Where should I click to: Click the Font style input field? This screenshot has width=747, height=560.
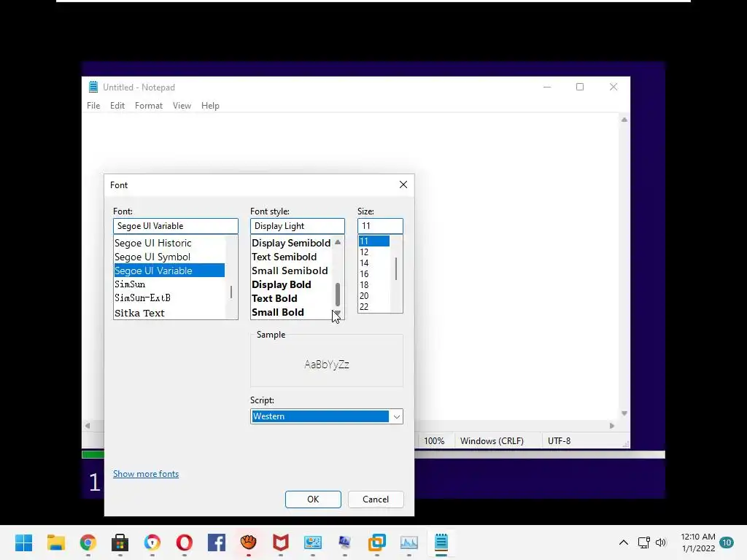tap(298, 226)
